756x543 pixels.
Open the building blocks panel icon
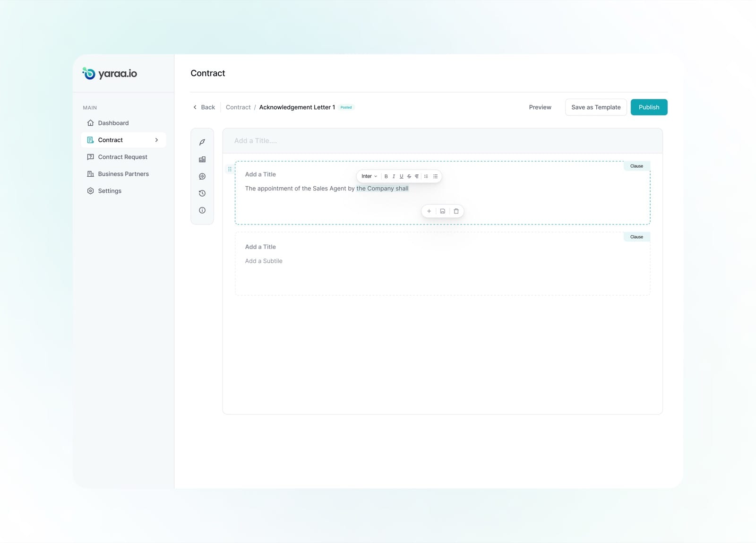coord(202,159)
